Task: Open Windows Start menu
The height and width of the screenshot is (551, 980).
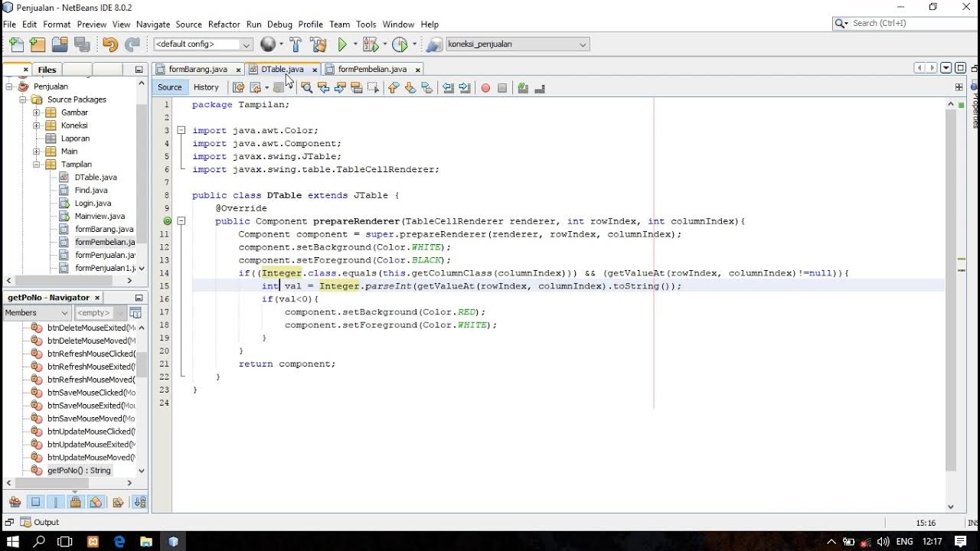Action: click(x=12, y=541)
